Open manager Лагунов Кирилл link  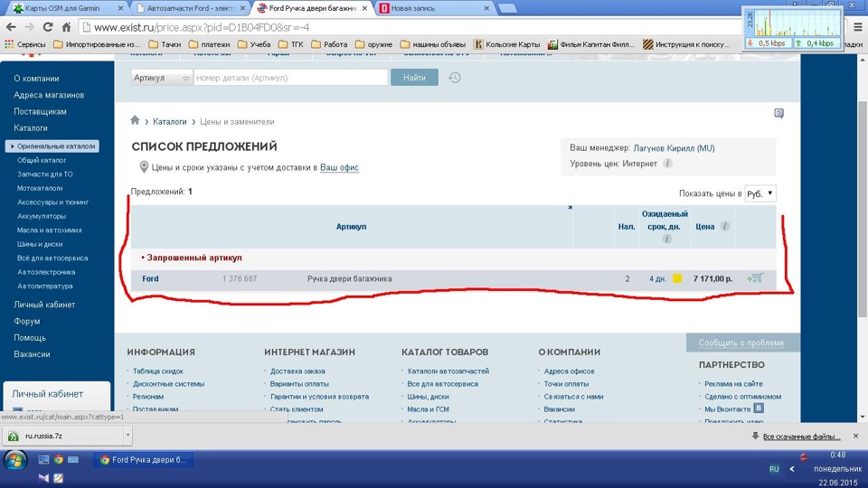674,148
